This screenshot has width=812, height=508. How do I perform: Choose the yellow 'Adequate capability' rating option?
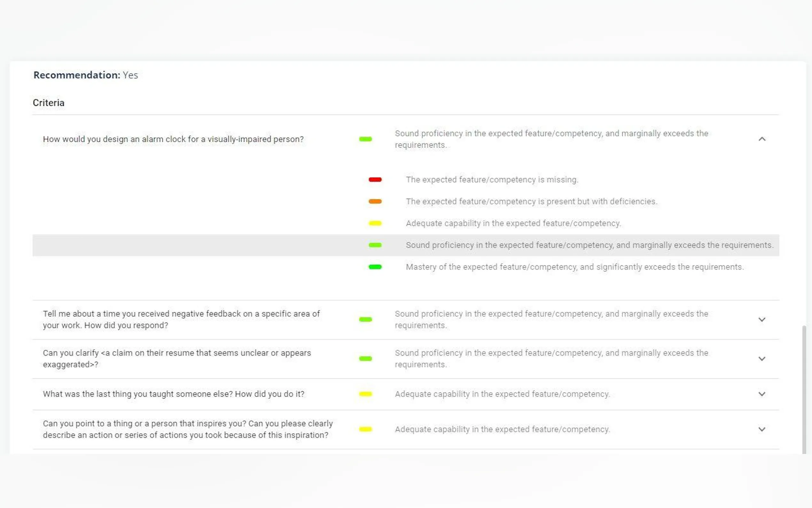click(x=375, y=223)
